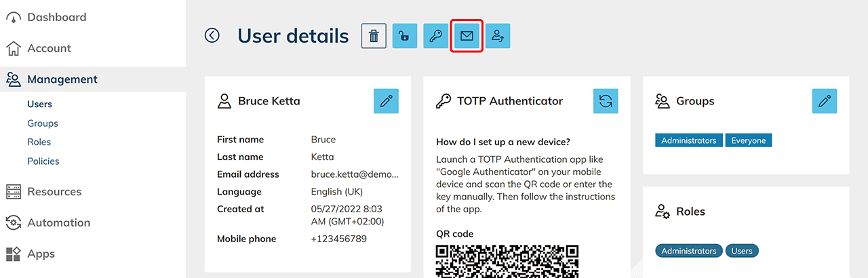This screenshot has height=278, width=868.
Task: Click the transfer user icon button
Action: [498, 36]
